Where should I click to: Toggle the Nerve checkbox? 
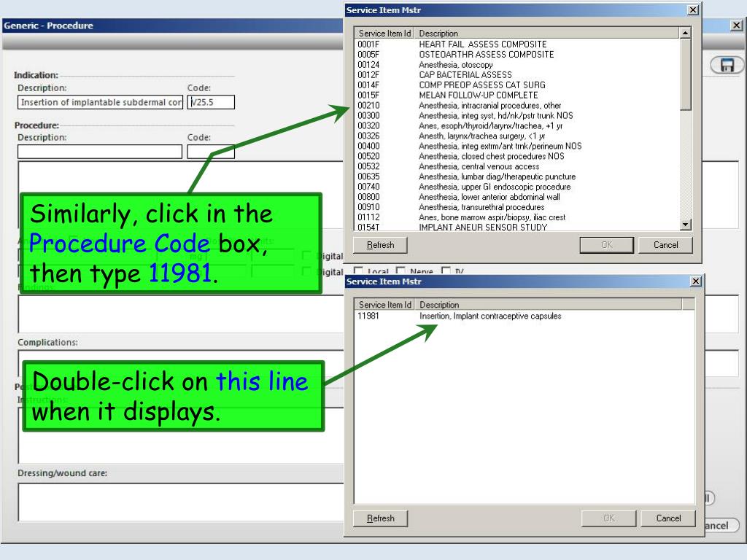[x=400, y=271]
